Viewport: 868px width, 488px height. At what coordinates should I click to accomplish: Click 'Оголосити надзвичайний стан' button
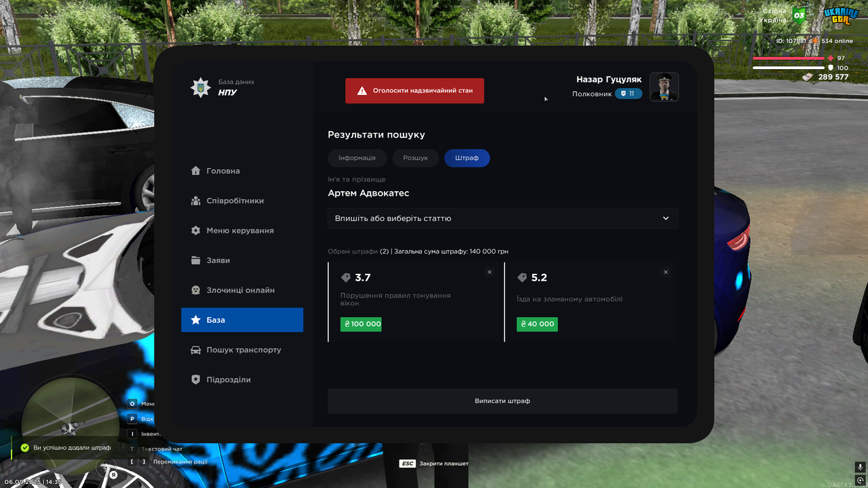click(x=414, y=91)
